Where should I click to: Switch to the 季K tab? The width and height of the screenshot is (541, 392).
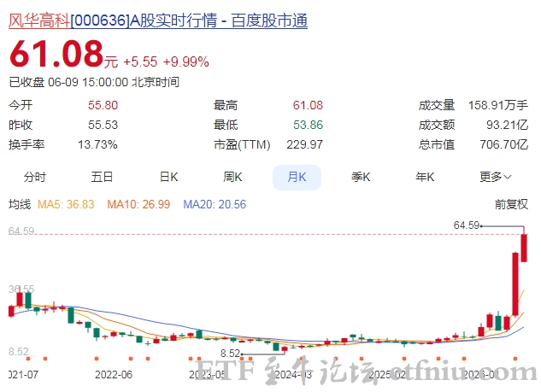tap(361, 177)
